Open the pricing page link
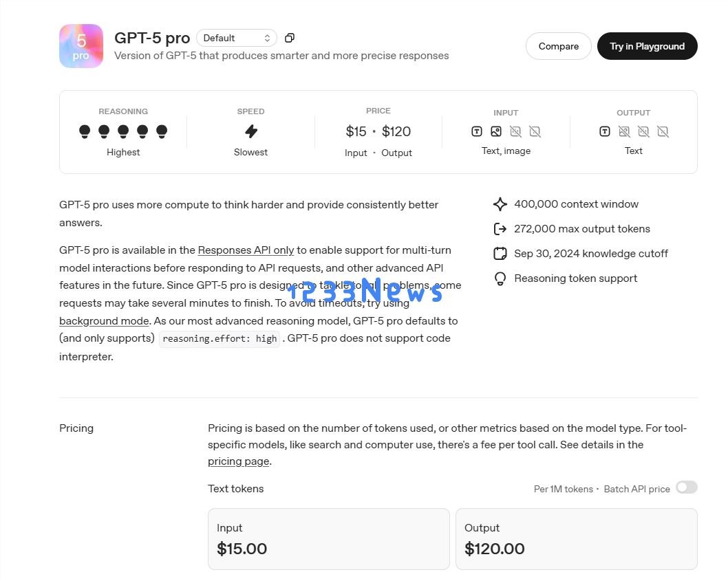This screenshot has width=728, height=581. tap(238, 461)
